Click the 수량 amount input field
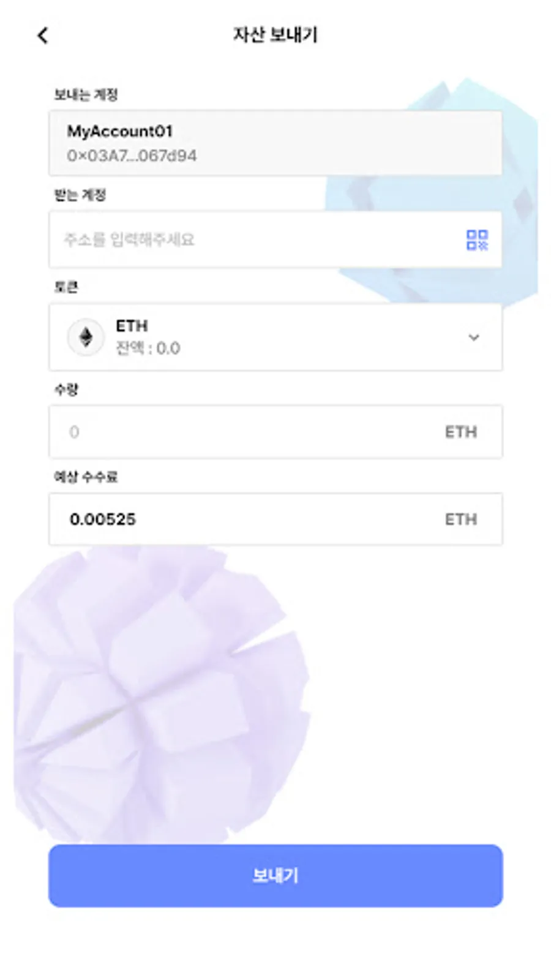The height and width of the screenshot is (980, 551). [x=275, y=432]
